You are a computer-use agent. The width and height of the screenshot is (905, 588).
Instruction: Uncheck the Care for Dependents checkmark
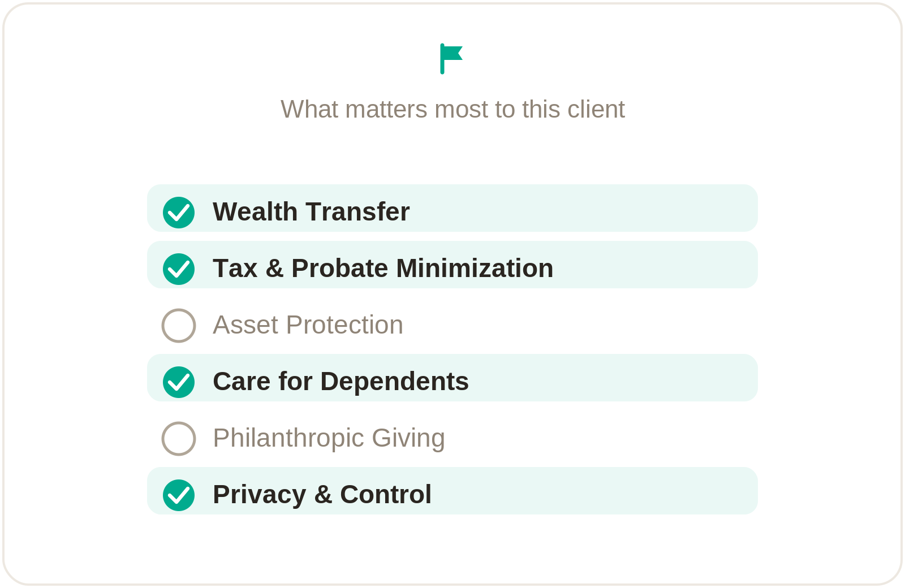click(x=179, y=382)
